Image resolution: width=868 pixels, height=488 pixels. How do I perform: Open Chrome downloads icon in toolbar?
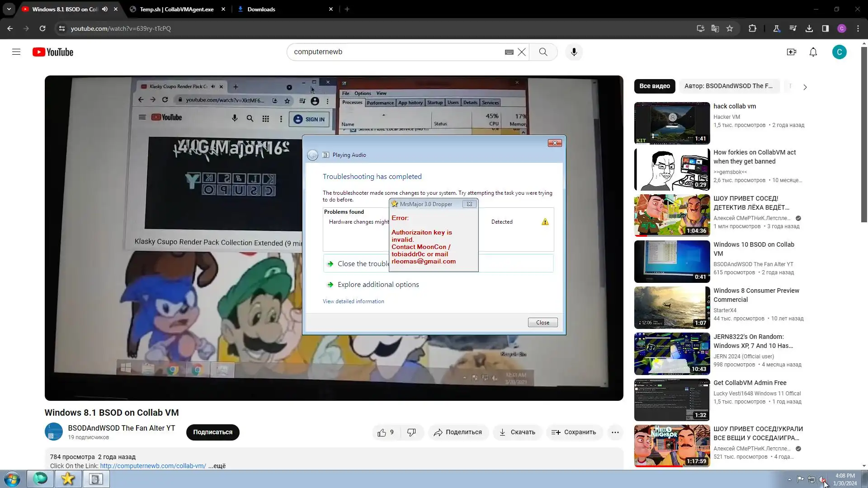coord(809,28)
